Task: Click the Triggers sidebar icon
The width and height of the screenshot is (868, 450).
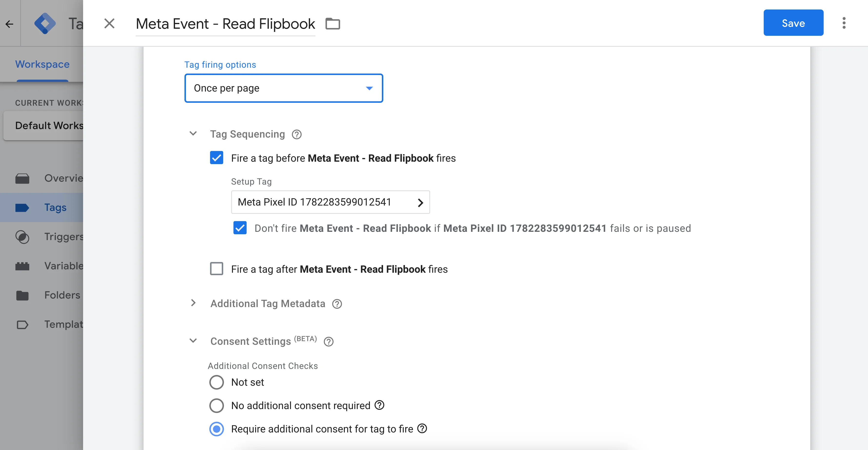Action: click(x=22, y=237)
